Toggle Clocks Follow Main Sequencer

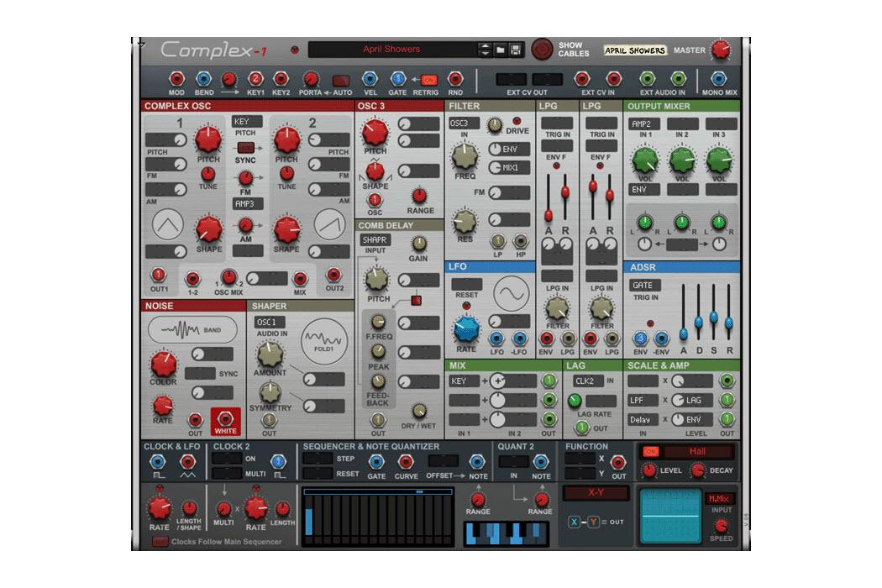[160, 542]
